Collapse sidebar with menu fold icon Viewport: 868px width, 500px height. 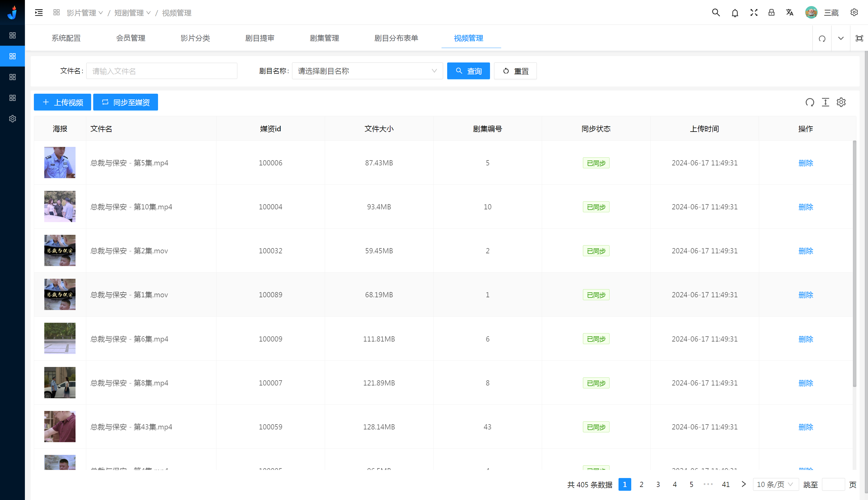tap(39, 13)
